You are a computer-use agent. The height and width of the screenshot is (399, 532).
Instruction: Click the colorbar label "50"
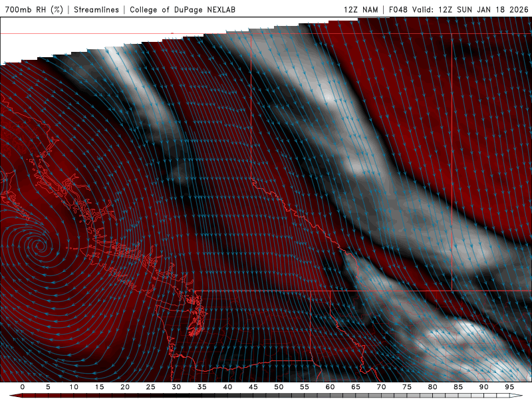click(279, 387)
